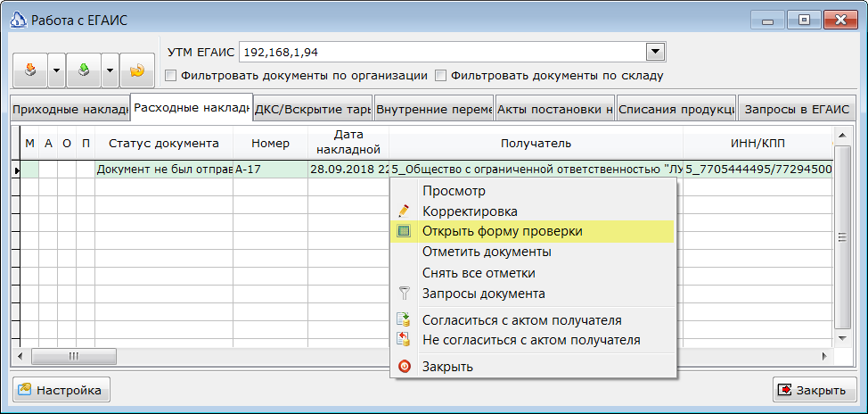Click the horizontal scrollbar thumb
This screenshot has height=414, width=868.
(74, 356)
